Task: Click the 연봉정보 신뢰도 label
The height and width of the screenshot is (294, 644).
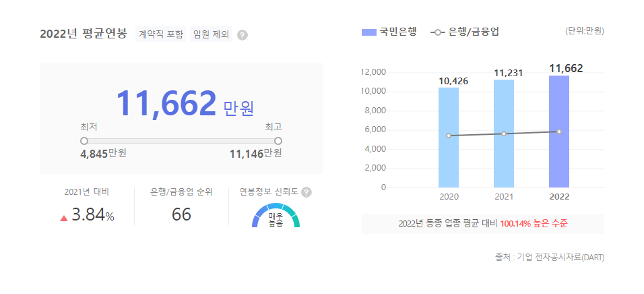Action: tap(269, 192)
